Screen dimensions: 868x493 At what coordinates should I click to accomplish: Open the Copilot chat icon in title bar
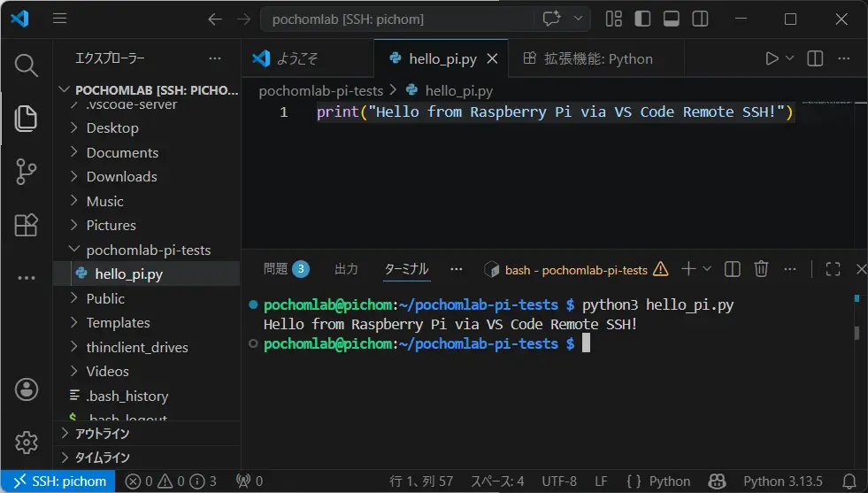(x=551, y=19)
